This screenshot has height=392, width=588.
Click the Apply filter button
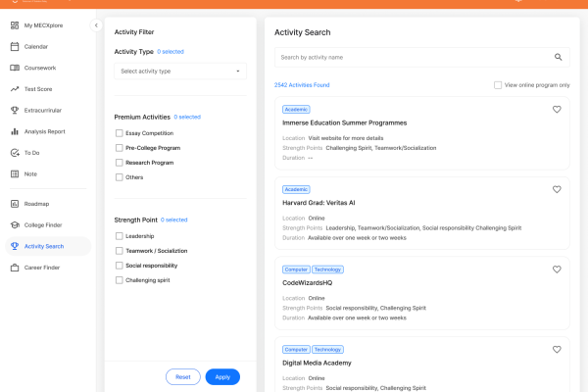click(222, 377)
